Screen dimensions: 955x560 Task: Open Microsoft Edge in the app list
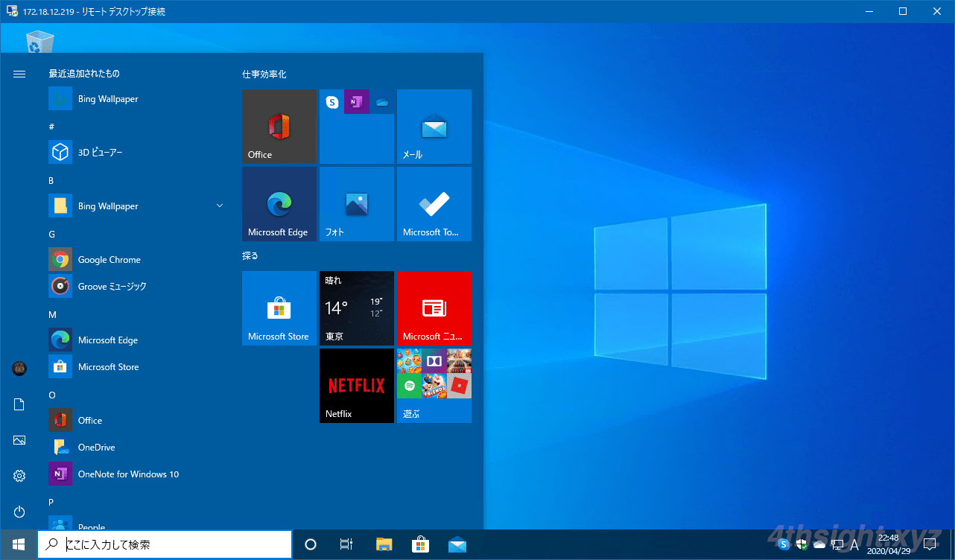pos(138,340)
